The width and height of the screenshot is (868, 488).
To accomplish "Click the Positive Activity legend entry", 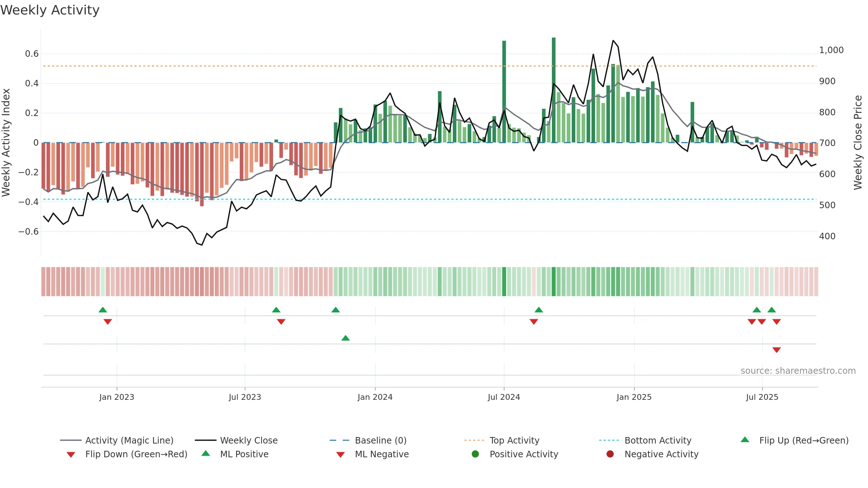I will pyautogui.click(x=515, y=454).
